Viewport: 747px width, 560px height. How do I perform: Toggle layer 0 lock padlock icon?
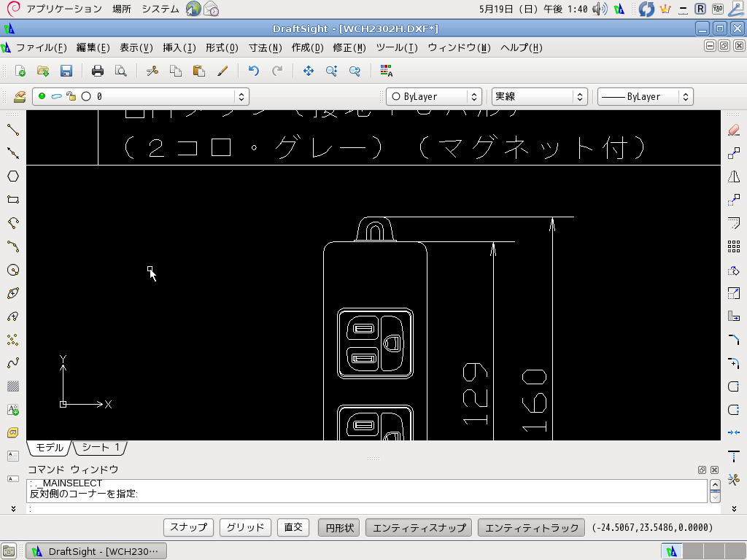(x=71, y=96)
